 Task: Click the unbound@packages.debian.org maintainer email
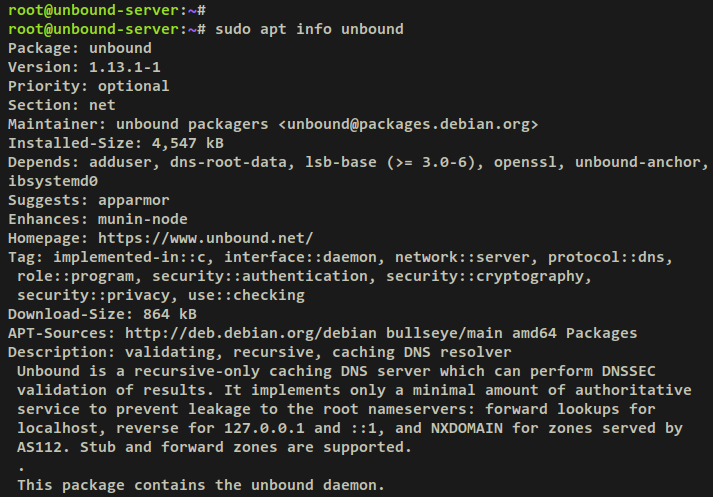point(408,124)
